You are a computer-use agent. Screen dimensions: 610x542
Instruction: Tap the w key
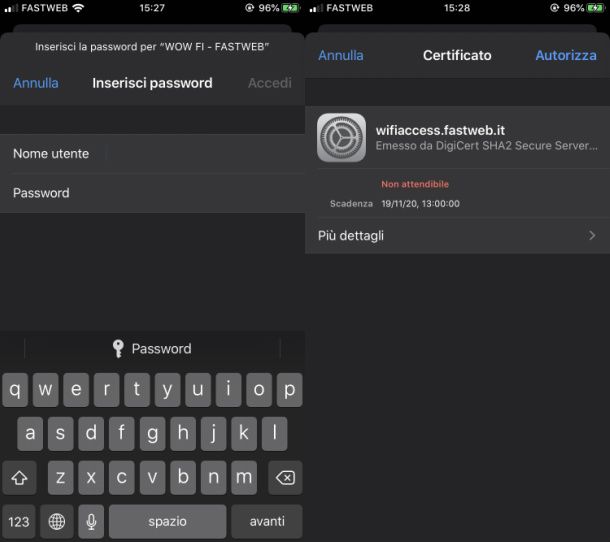point(46,390)
